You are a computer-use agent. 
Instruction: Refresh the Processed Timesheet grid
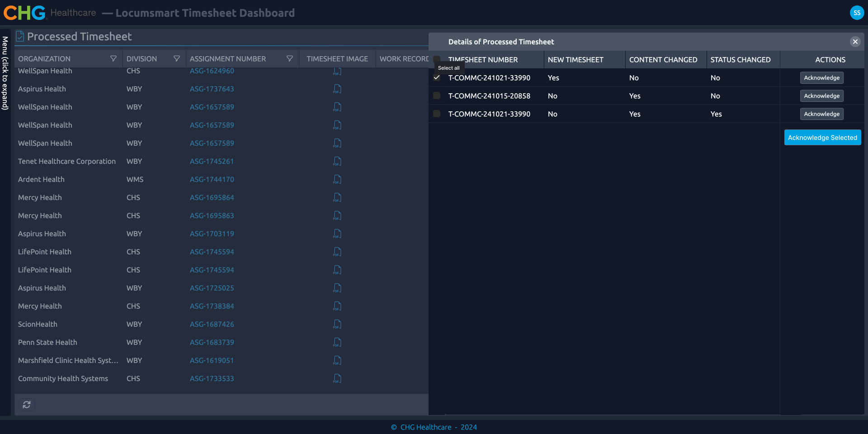27,405
